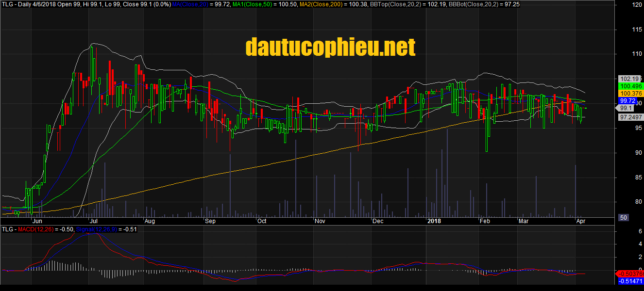Select the blue 99.72 price tag
This screenshot has width=644, height=291.
point(628,100)
